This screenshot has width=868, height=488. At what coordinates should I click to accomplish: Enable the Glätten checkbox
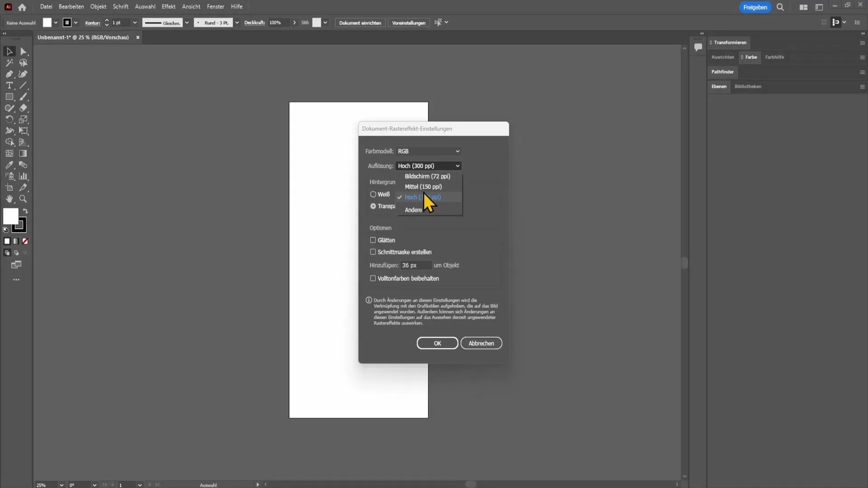tap(373, 240)
